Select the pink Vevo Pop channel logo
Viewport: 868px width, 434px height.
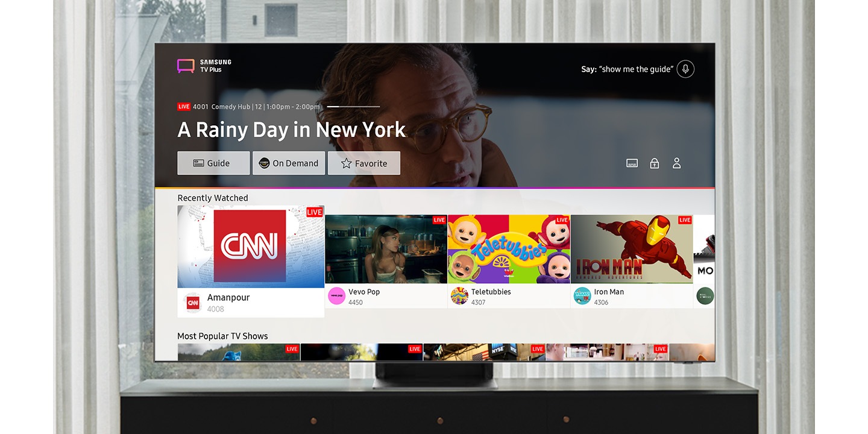coord(336,296)
